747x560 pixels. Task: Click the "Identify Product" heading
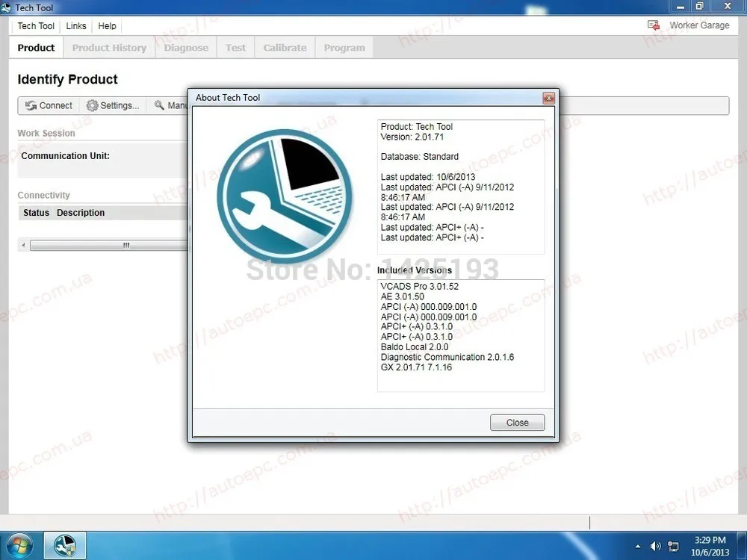click(x=68, y=79)
